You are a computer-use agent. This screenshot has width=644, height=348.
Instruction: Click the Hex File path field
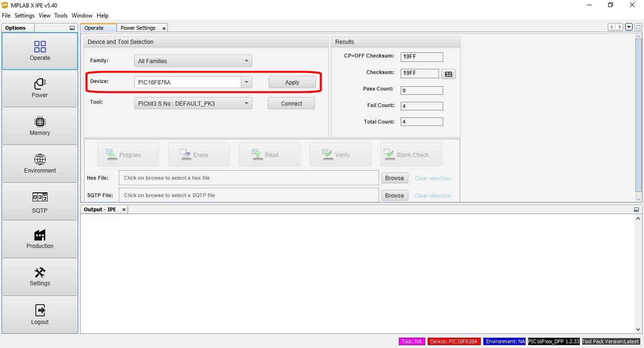pos(249,178)
